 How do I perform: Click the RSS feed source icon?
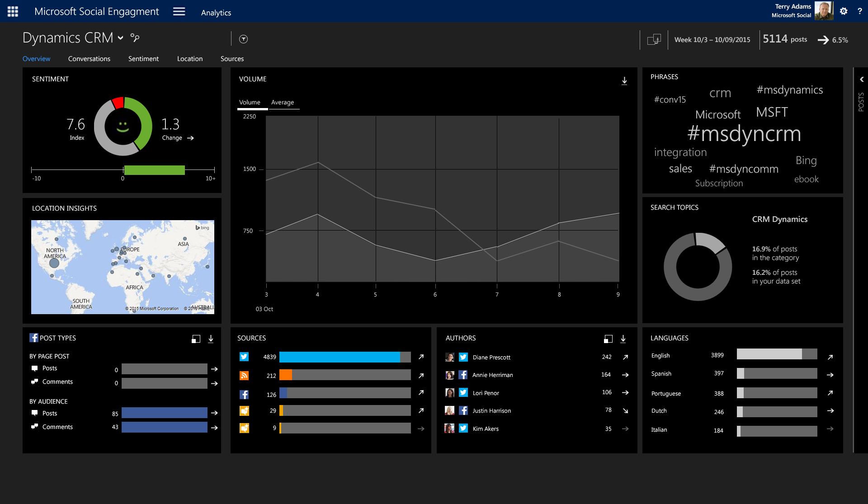tap(244, 375)
